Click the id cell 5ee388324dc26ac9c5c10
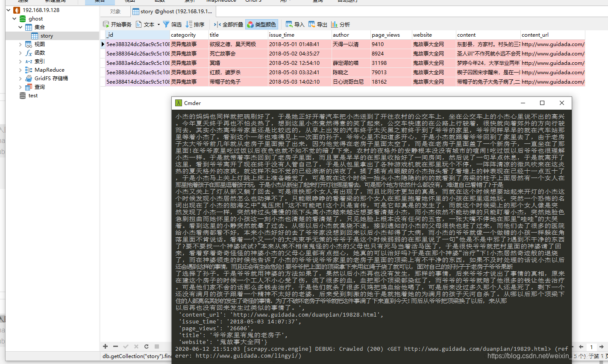Image resolution: width=608 pixels, height=364 pixels. tap(138, 44)
